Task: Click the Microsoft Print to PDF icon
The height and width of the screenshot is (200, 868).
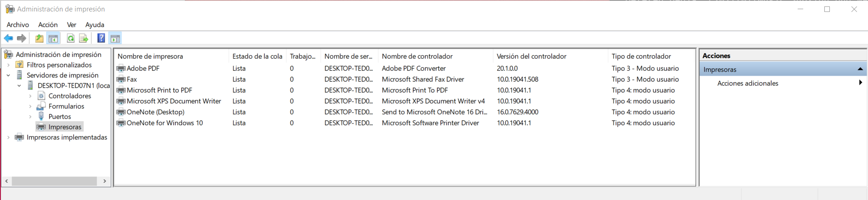Action: (x=121, y=90)
